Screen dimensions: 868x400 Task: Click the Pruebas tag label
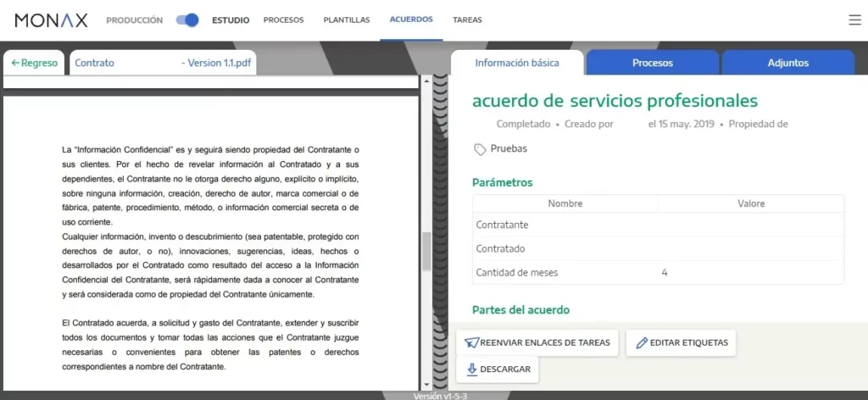coord(509,149)
